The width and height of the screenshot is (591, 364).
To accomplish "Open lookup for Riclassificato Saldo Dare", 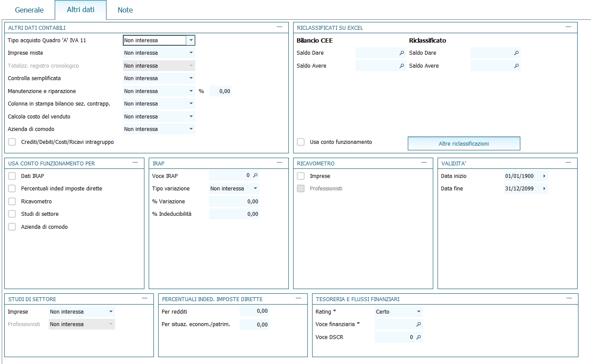I will (516, 53).
